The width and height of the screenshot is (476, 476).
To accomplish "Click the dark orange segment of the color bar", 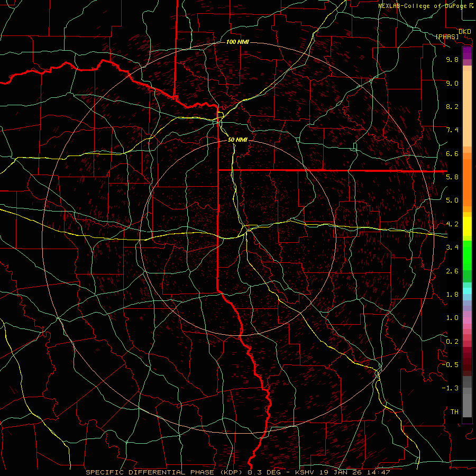I will 467,183.
